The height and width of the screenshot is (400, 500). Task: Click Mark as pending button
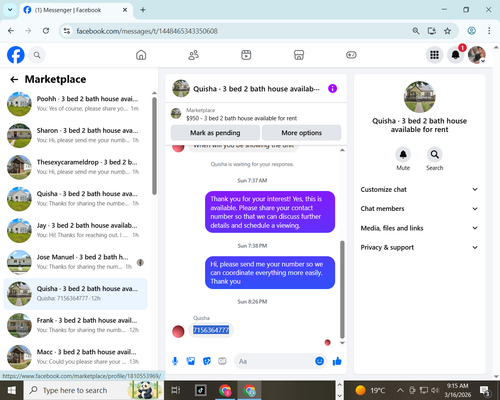click(215, 133)
